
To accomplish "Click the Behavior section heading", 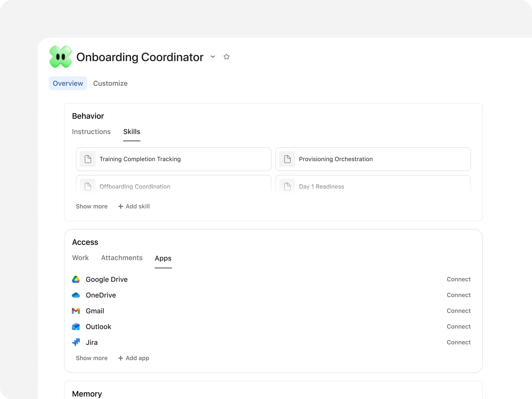I will coord(88,116).
